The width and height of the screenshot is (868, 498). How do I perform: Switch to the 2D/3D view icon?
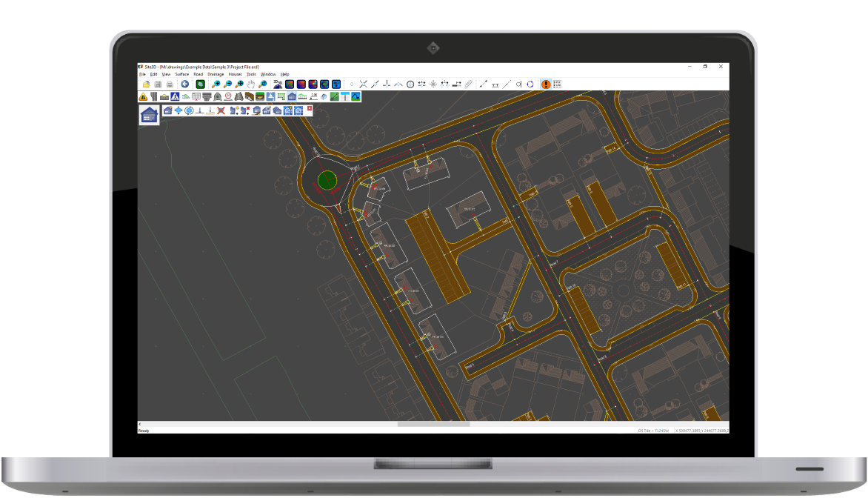(x=278, y=84)
